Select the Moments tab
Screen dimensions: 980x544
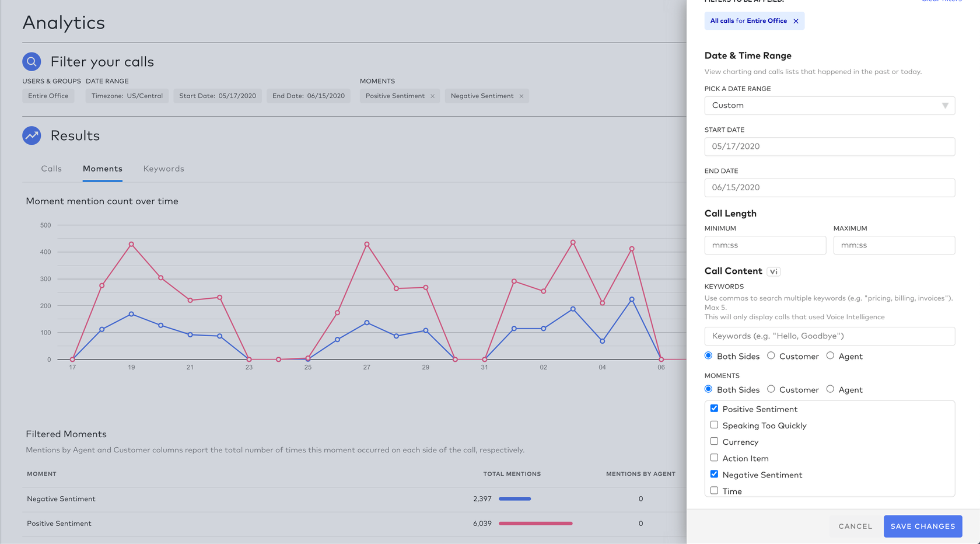point(103,169)
